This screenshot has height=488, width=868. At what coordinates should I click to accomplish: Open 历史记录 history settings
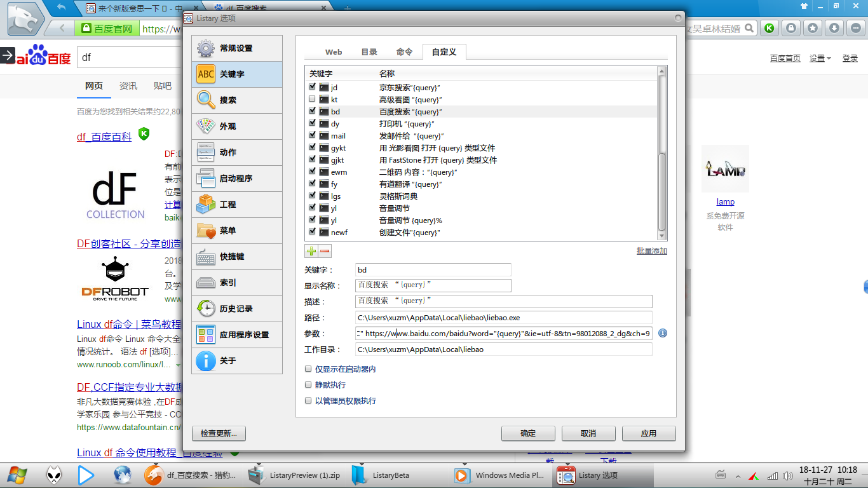(x=237, y=309)
